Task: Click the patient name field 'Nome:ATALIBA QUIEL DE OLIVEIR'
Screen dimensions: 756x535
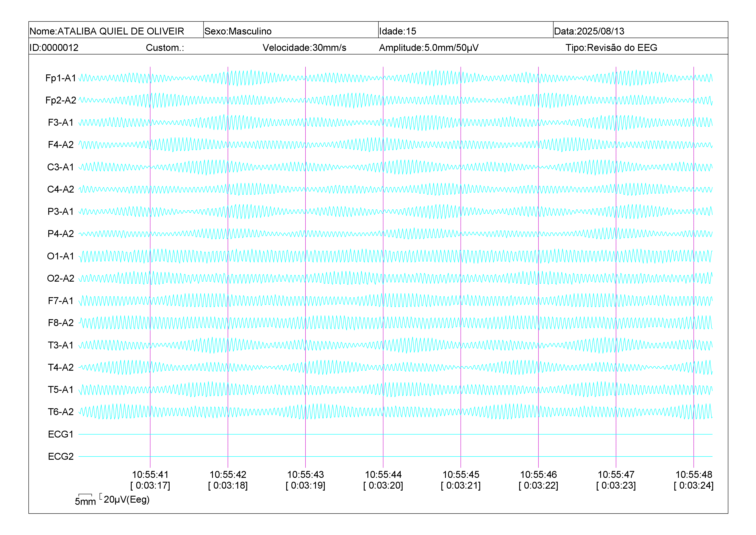Action: 116,30
